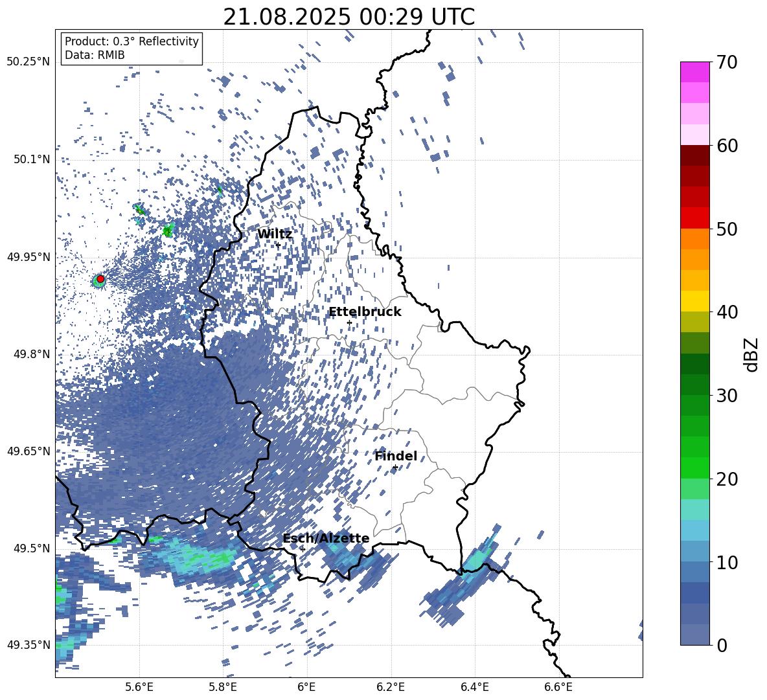The image size is (767, 700).
Task: Click the 'Data: RMIB' text
Action: pyautogui.click(x=95, y=55)
